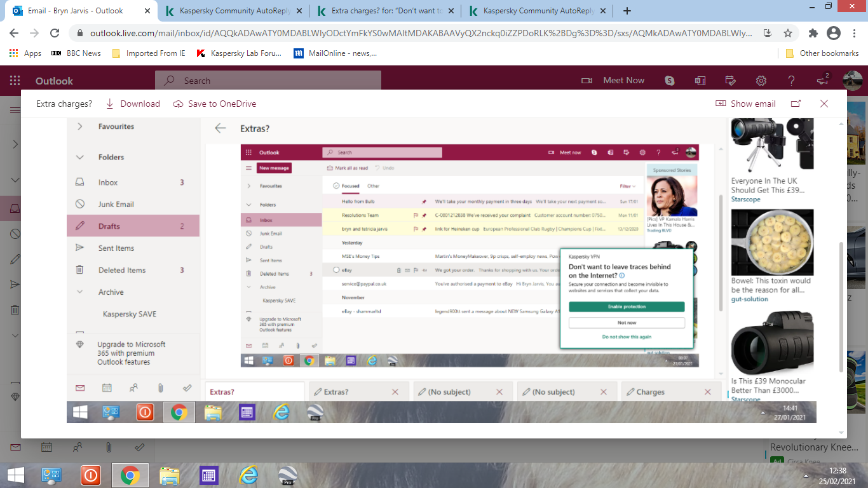Viewport: 868px width, 488px height.
Task: Click the Download attachment button
Action: pos(133,104)
